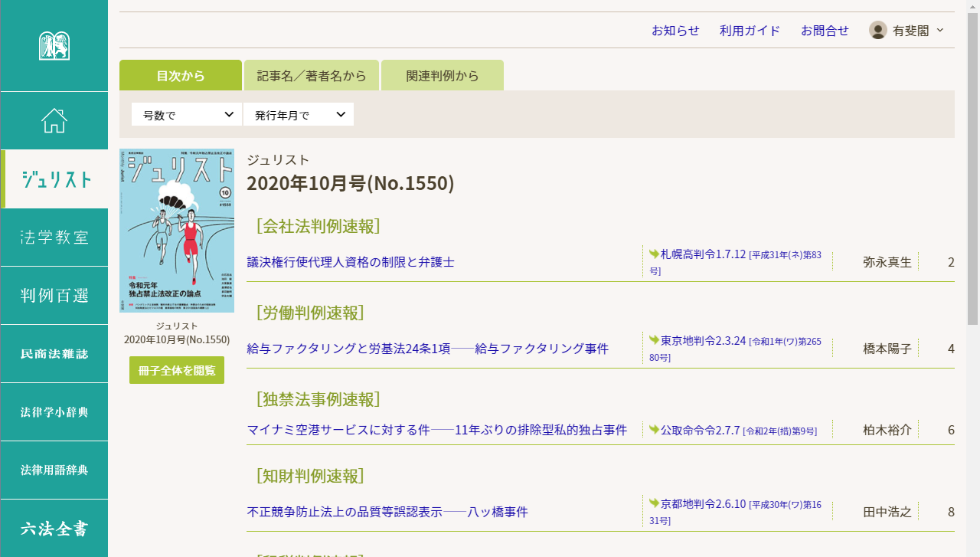980x557 pixels.
Task: Switch to 記事名／著者名から tab
Action: click(312, 76)
